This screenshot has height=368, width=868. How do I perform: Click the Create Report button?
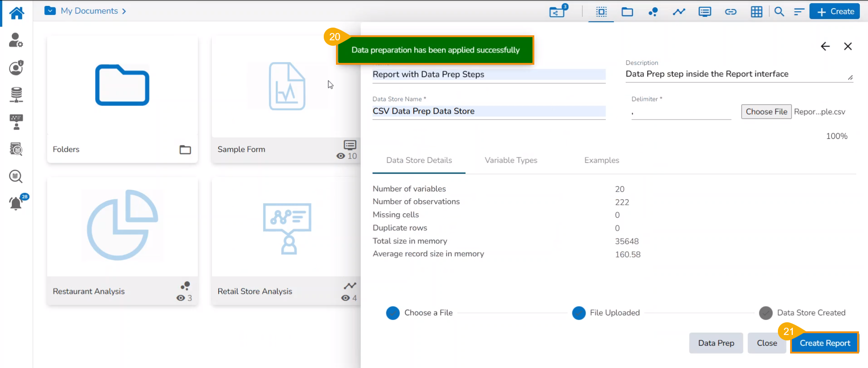[x=825, y=343]
